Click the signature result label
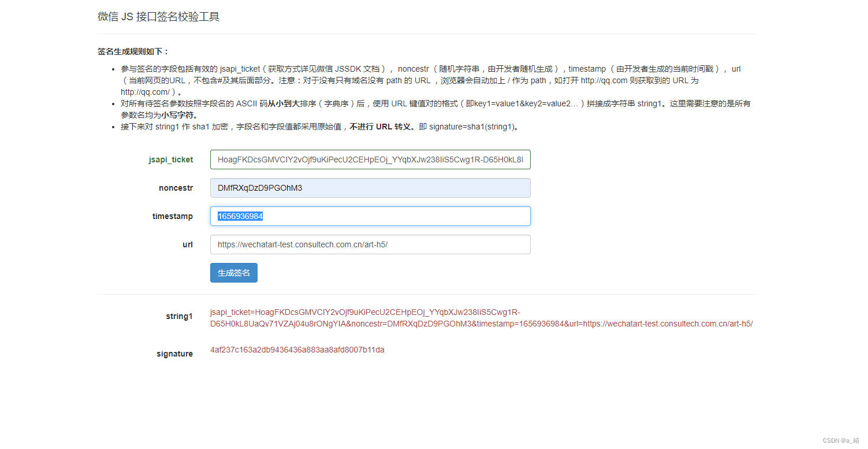Image resolution: width=868 pixels, height=449 pixels. pos(174,353)
